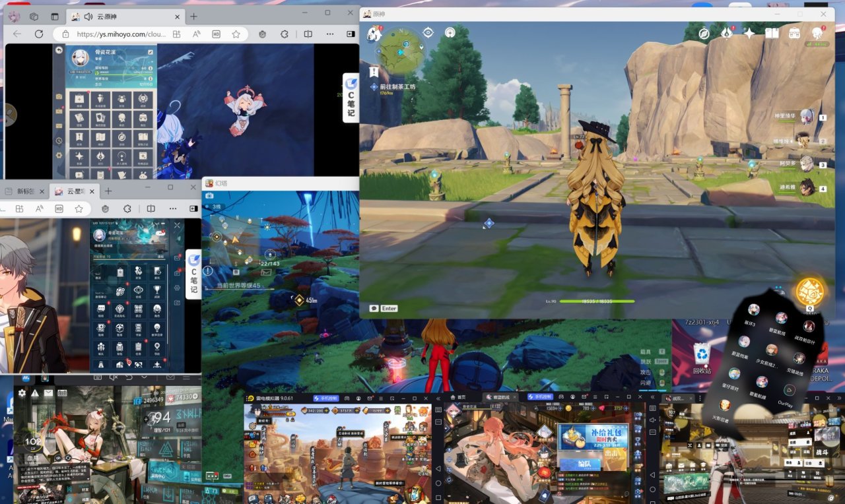Open camera icon in Star Rail menu sidebar

pos(176,303)
